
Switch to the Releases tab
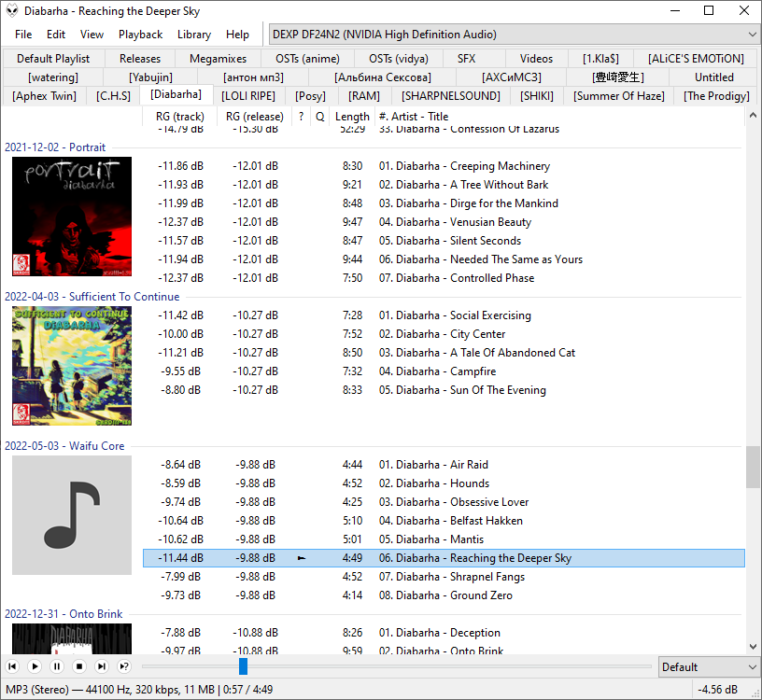(140, 59)
